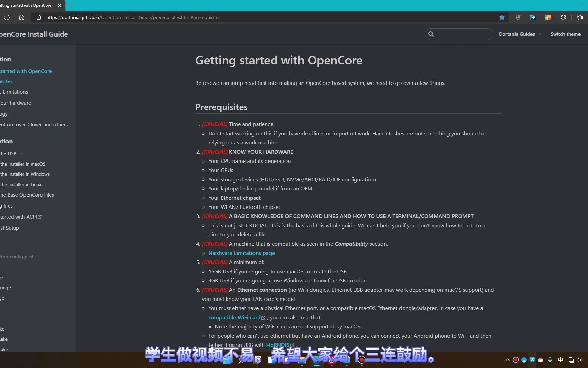Image resolution: width=588 pixels, height=368 pixels.
Task: Open the mouse gesture extension icon
Action: [x=518, y=17]
